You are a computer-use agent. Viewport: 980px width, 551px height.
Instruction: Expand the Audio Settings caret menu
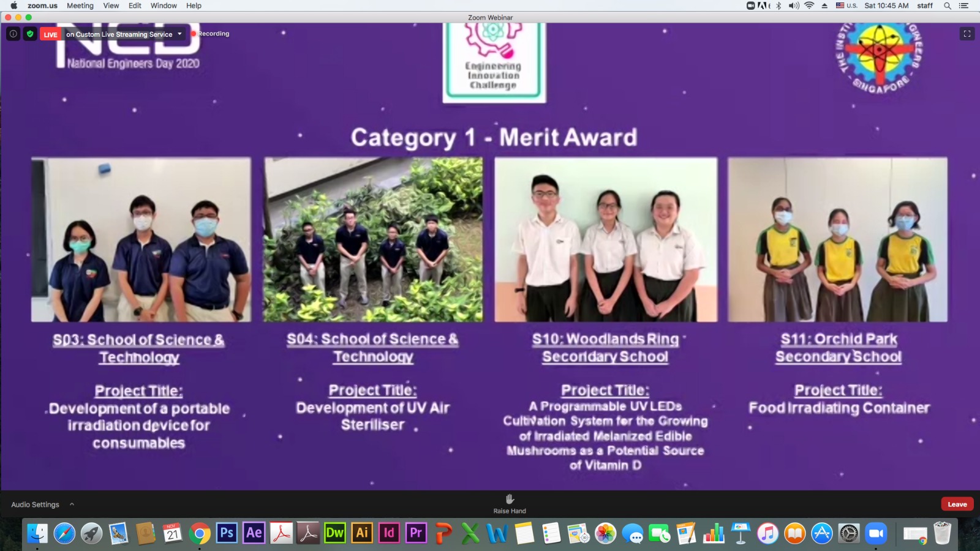point(72,504)
